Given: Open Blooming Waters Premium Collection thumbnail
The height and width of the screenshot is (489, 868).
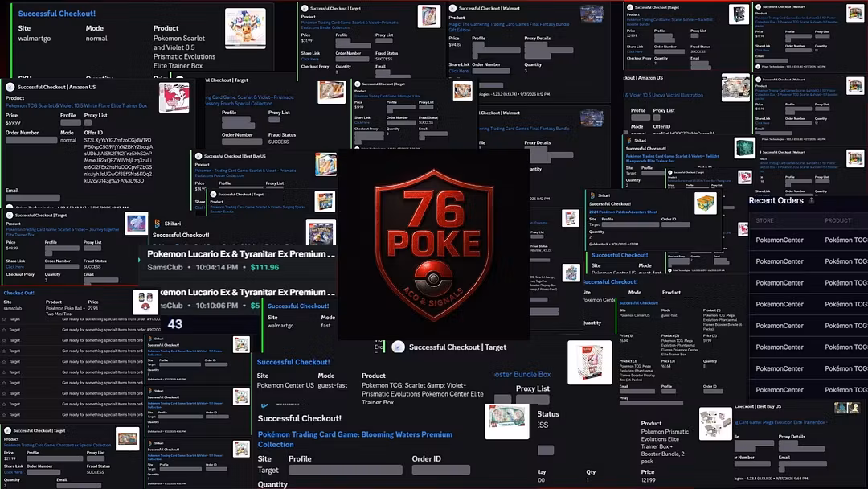Looking at the screenshot, I should click(506, 421).
